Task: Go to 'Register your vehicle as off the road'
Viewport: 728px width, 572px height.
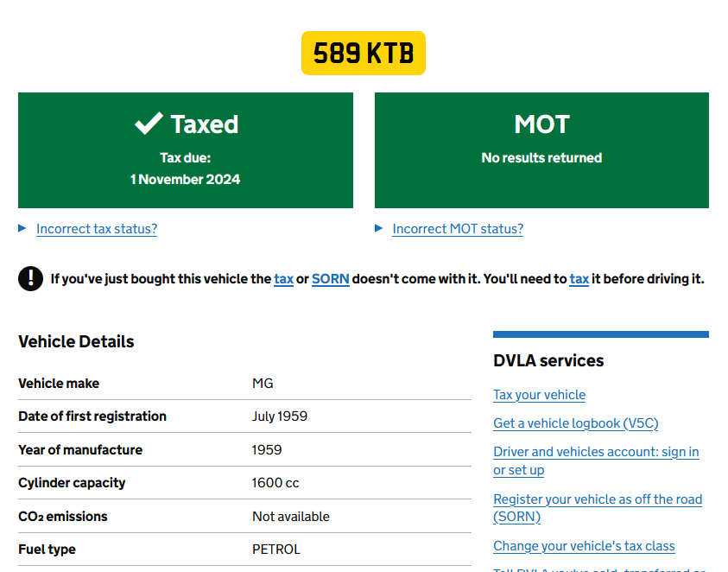Action: (598, 499)
